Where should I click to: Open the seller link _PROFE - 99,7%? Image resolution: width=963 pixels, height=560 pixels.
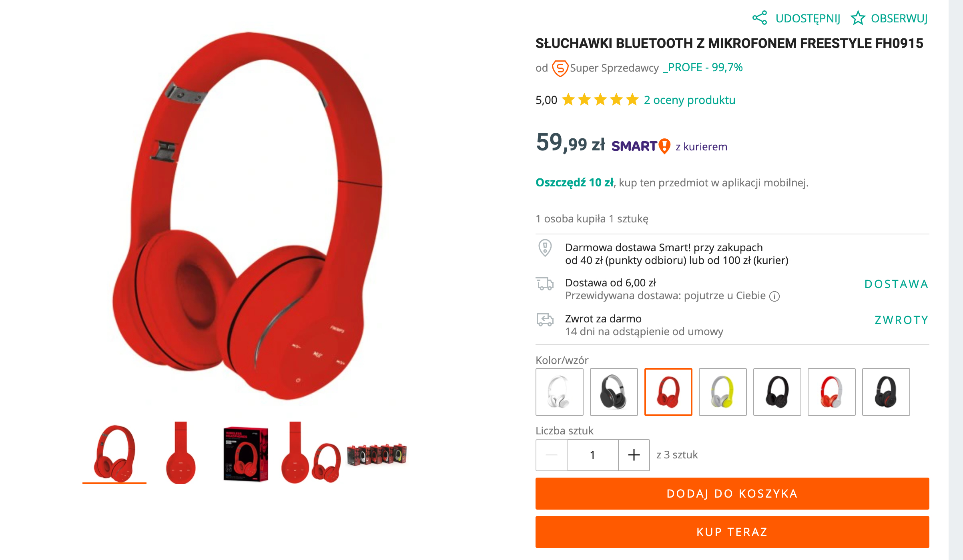tap(703, 67)
